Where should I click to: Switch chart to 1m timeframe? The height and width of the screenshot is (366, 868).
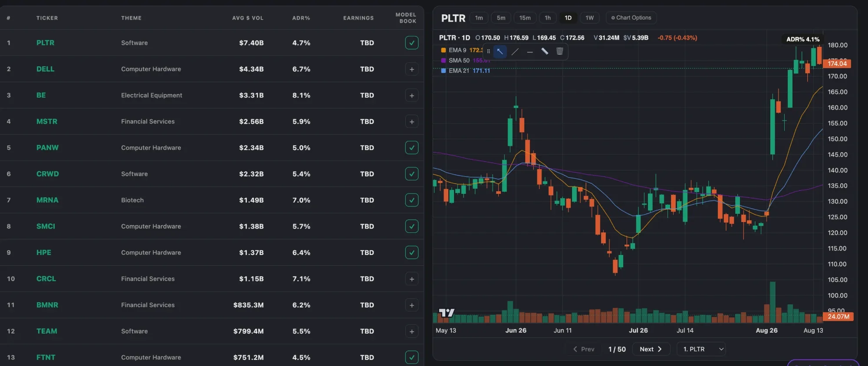point(479,18)
